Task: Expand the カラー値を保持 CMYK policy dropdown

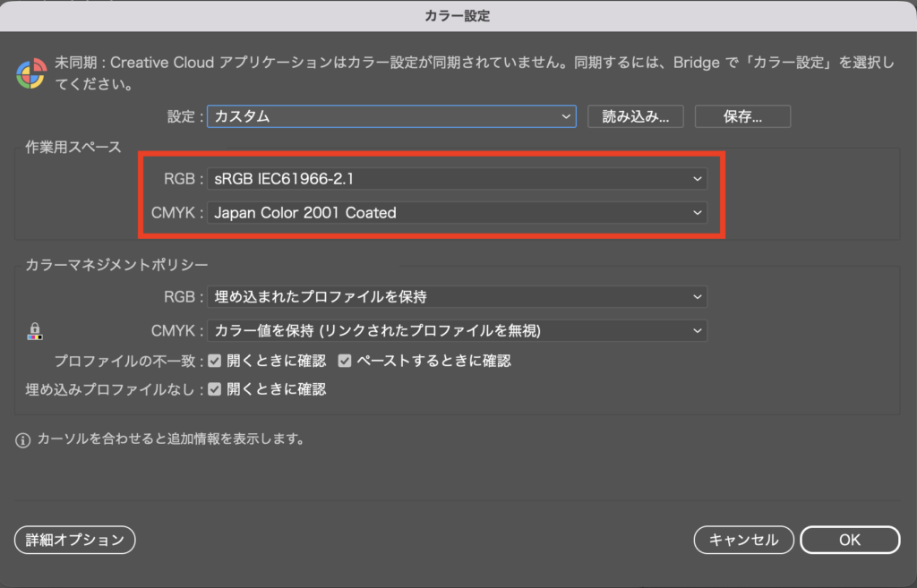Action: click(x=457, y=331)
